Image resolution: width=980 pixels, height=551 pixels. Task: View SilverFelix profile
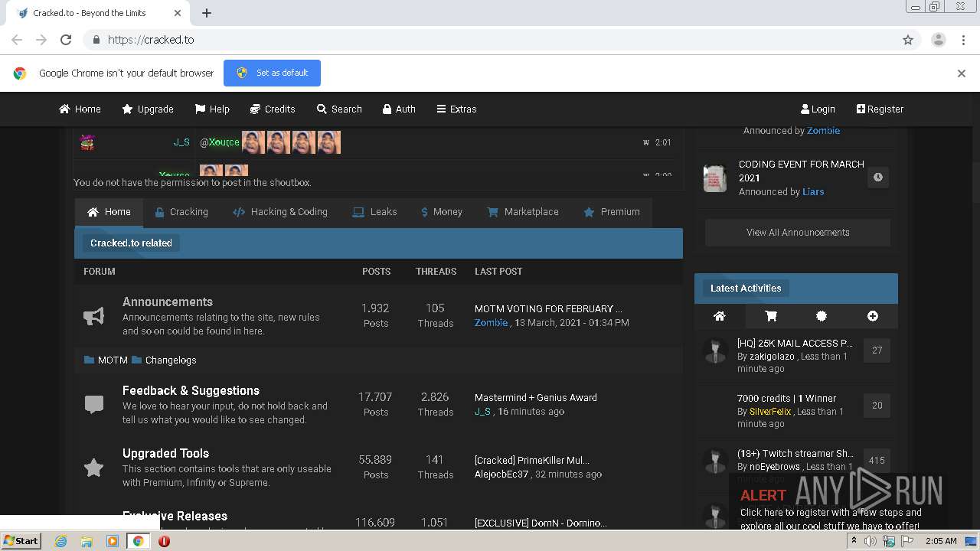point(770,411)
